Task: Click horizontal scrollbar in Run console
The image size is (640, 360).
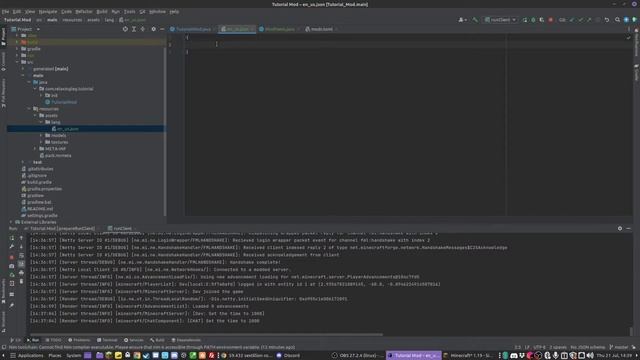Action: tap(206, 334)
